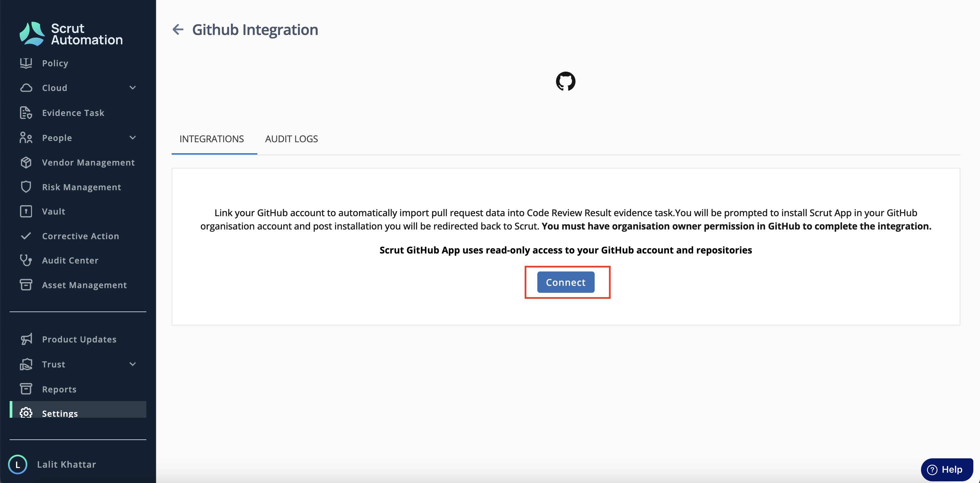Click the Reports archive icon
This screenshot has height=483, width=980.
click(x=26, y=389)
